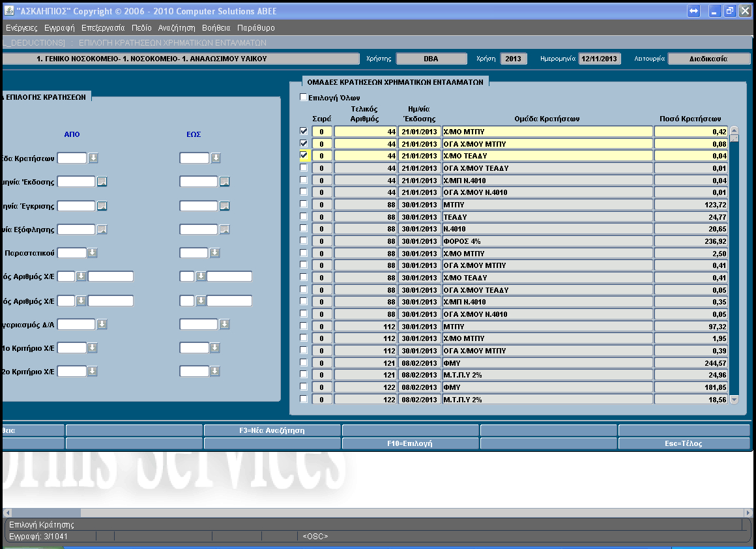Open the Ενέργειες menu
Viewport: 756px width, 549px height.
[22, 28]
